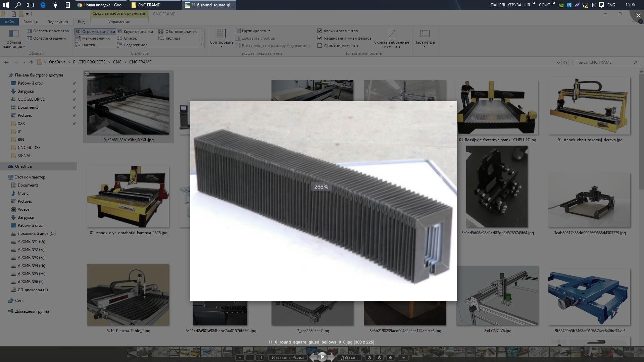The width and height of the screenshot is (644, 362).
Task: Go up one folder level arrow
Action: (x=31, y=62)
